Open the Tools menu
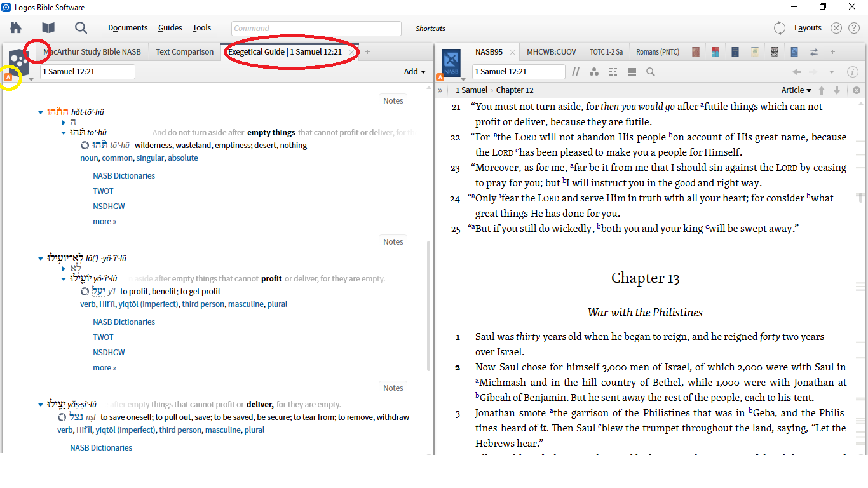The width and height of the screenshot is (868, 488). [202, 28]
